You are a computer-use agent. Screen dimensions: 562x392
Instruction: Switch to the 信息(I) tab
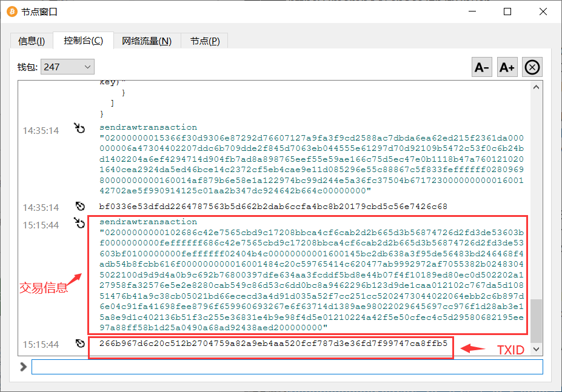click(x=32, y=41)
